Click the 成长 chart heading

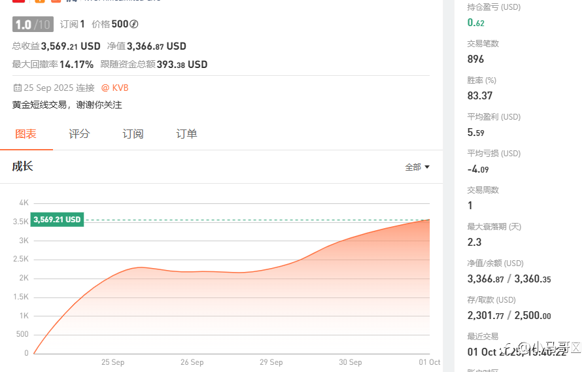[x=23, y=167]
